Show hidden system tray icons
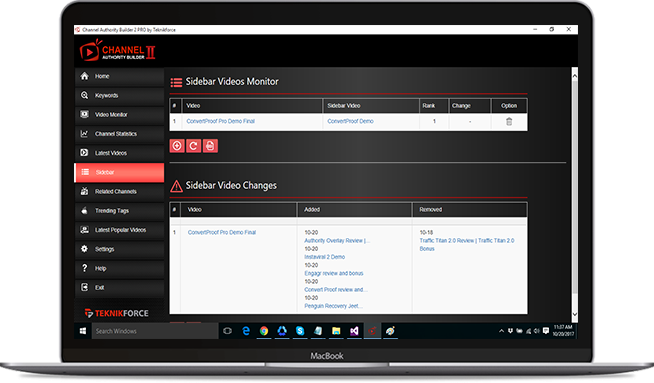 tap(501, 331)
